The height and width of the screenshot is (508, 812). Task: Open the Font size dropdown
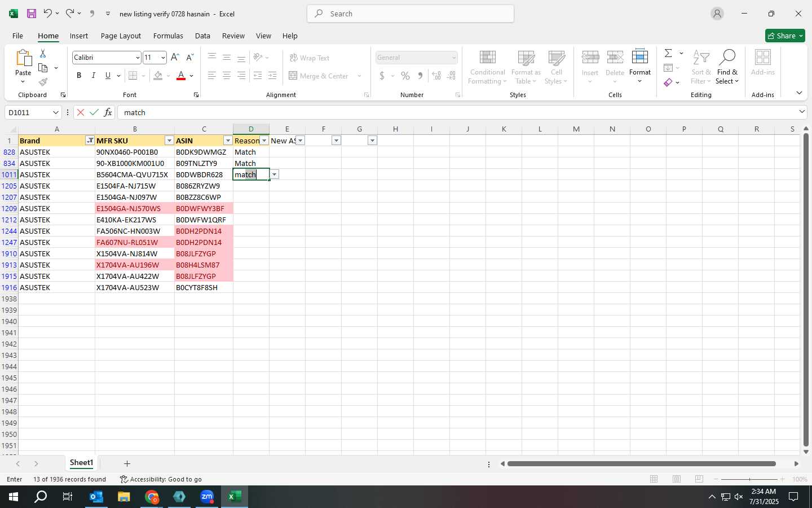163,58
